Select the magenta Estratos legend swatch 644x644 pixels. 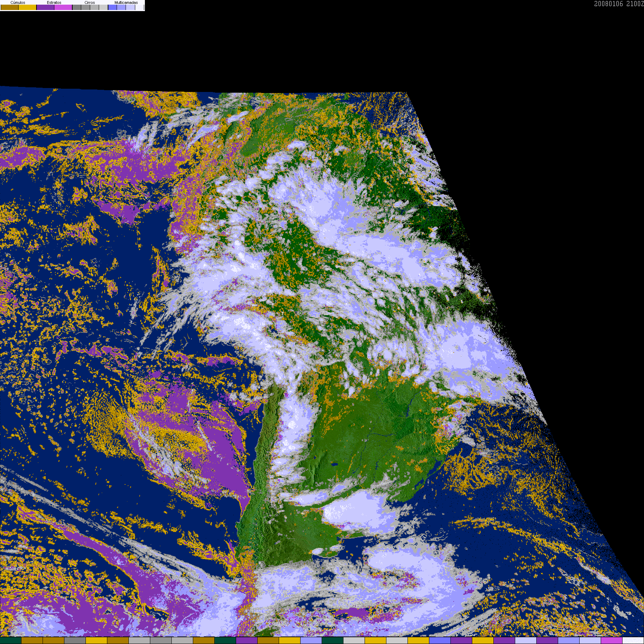click(x=63, y=7)
